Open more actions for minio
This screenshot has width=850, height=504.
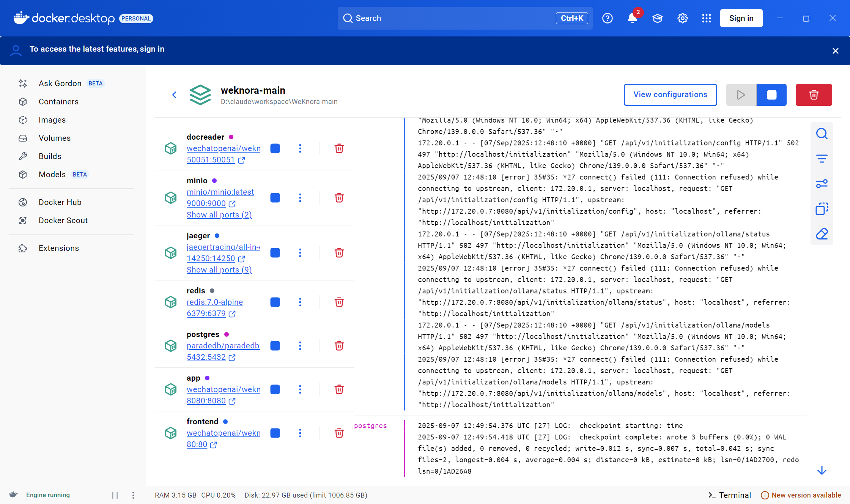tap(300, 198)
